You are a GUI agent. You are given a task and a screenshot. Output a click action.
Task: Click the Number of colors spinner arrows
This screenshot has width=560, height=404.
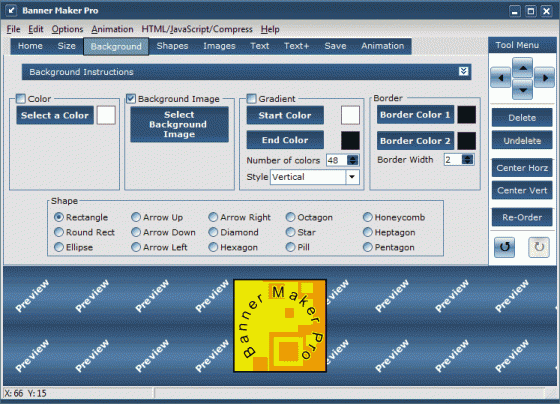(x=352, y=160)
